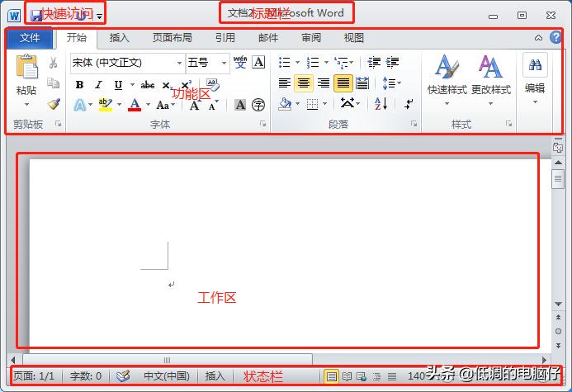This screenshot has height=392, width=572.
Task: Open the Font dialog launcher
Action: click(x=262, y=124)
